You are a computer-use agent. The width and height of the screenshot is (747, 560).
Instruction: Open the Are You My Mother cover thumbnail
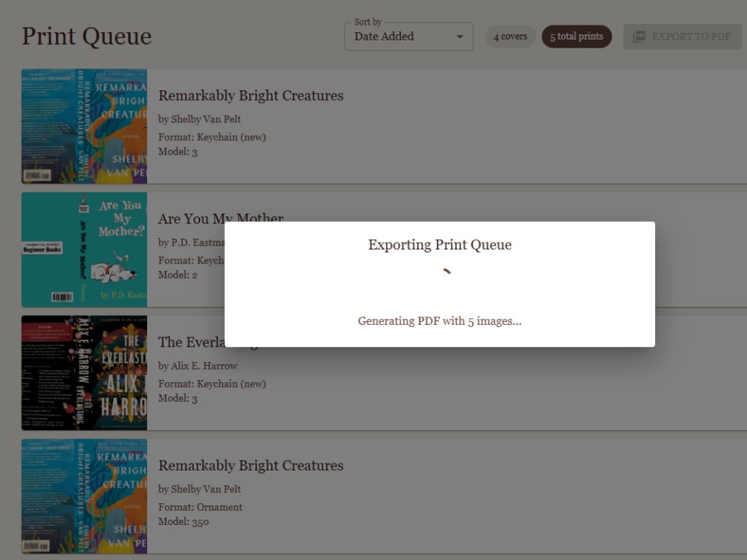[x=84, y=249]
